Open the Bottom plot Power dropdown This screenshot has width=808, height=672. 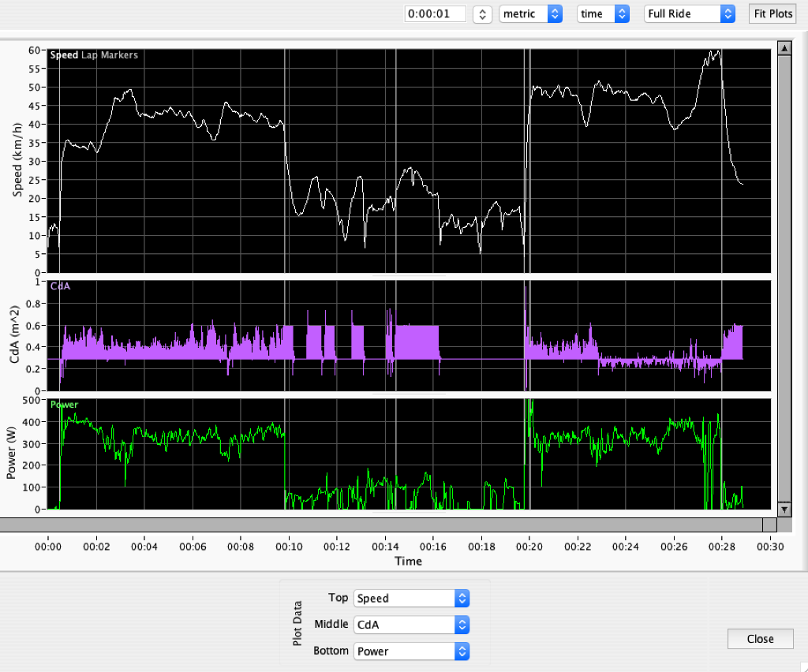(411, 651)
